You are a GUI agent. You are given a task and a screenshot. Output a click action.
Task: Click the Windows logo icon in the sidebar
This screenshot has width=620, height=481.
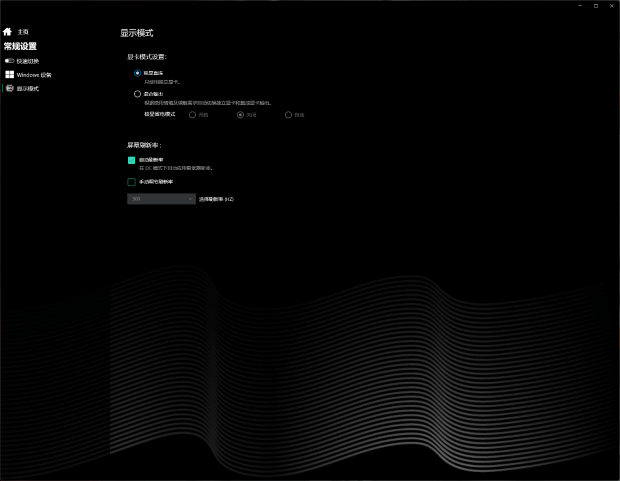click(x=9, y=74)
